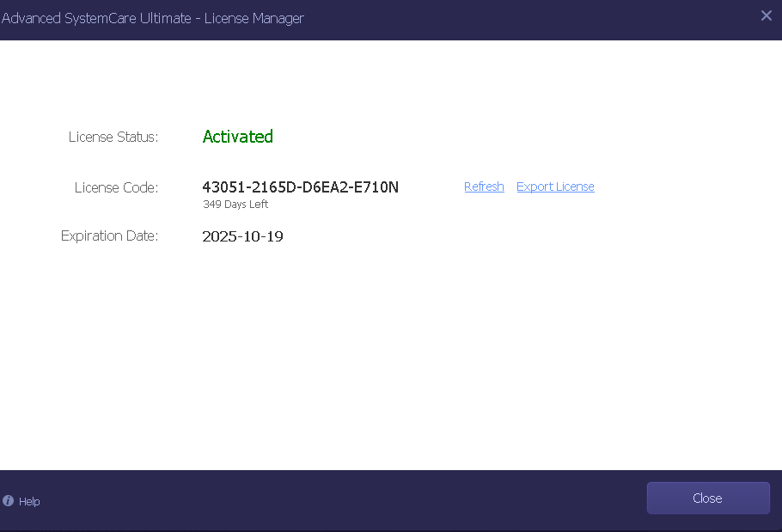The image size is (782, 532).
Task: Click the X icon in title bar
Action: click(766, 15)
